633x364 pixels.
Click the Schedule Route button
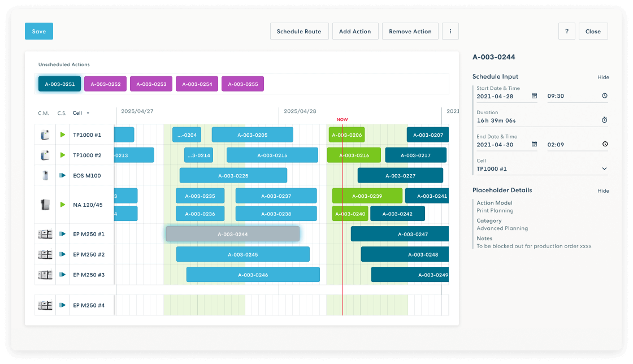click(x=298, y=32)
